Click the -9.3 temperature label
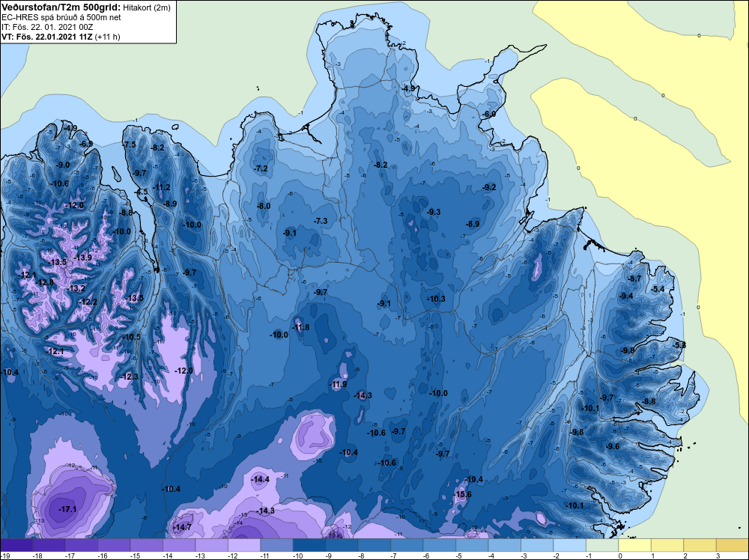Screen dimensions: 749x560 tap(434, 212)
